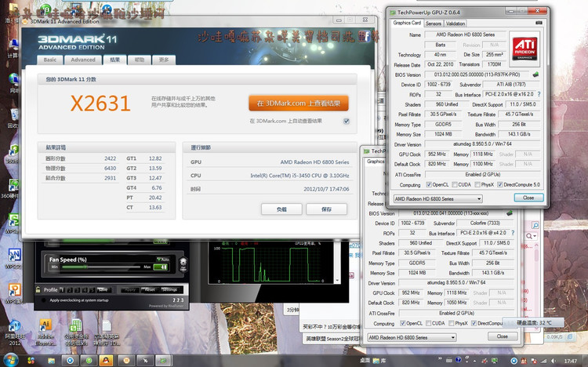Click the Bus Interface question mark in rear GPU-Z
This screenshot has width=588, height=367.
513,233
